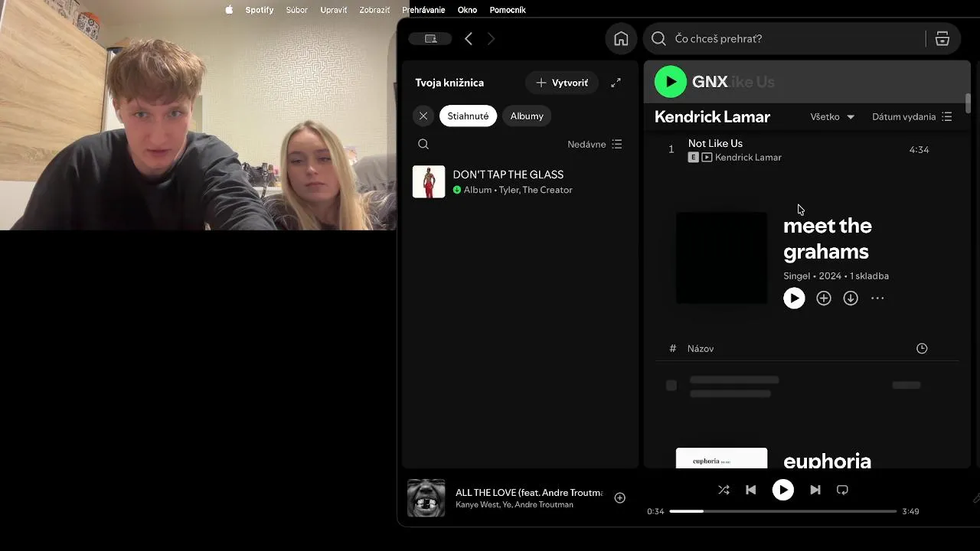This screenshot has width=980, height=551.
Task: Open the Upraviť menu
Action: (334, 10)
